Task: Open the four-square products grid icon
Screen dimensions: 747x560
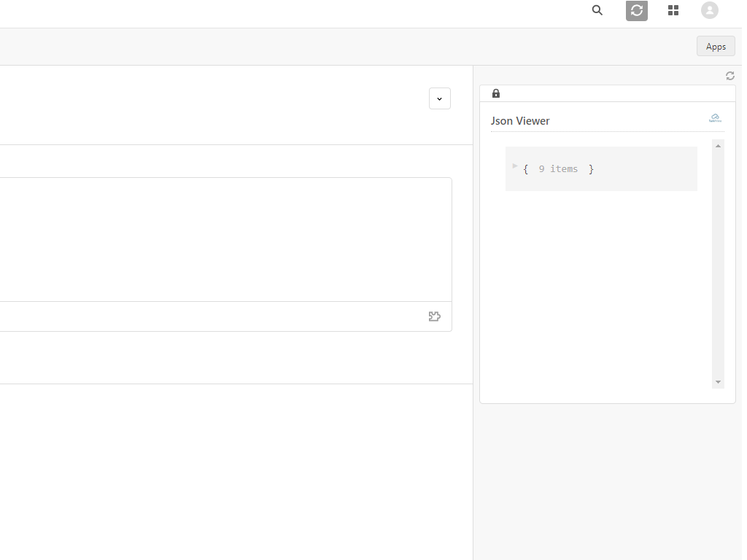Action: click(673, 10)
